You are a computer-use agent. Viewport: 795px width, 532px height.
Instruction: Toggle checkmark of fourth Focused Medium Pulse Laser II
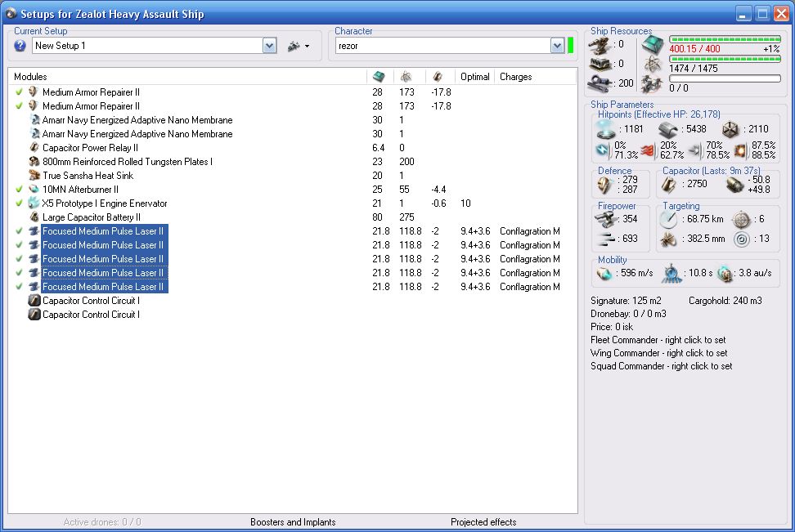[x=20, y=273]
